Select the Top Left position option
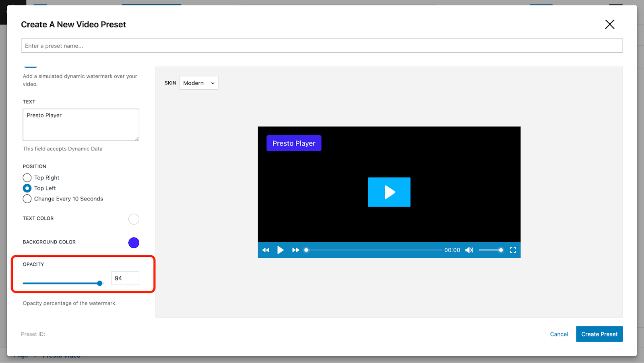Viewport: 644px width, 363px height. coord(27,188)
